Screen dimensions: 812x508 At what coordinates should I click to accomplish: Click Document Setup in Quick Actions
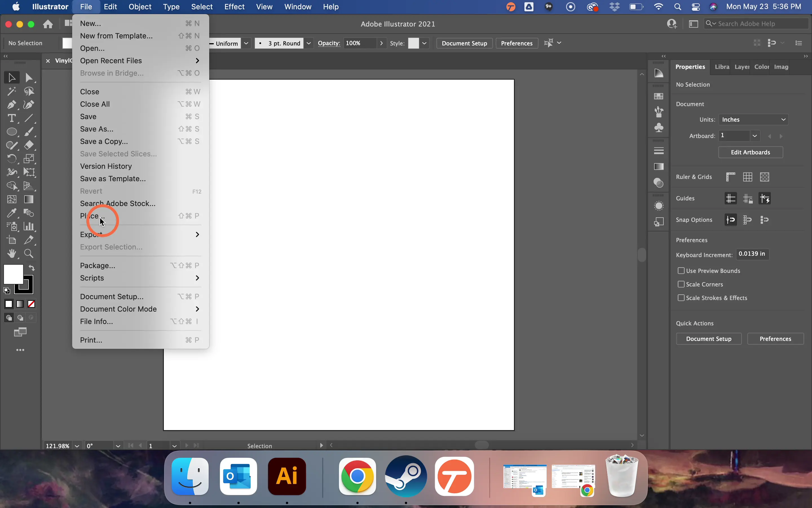tap(708, 339)
